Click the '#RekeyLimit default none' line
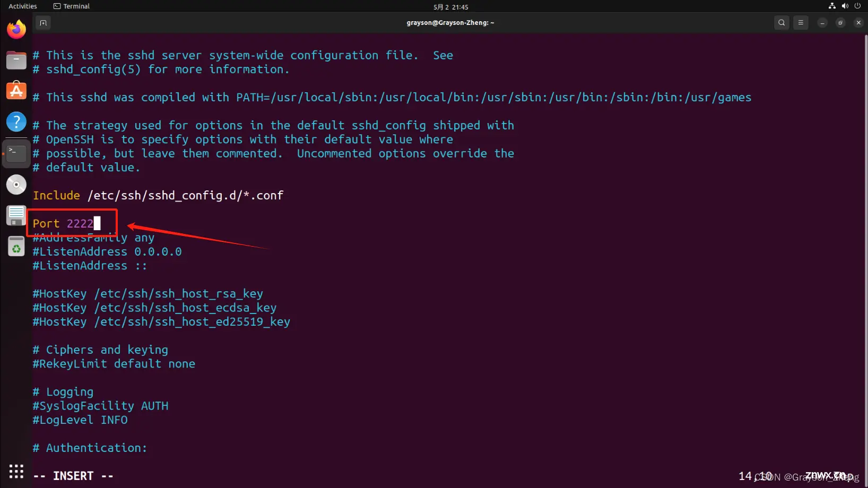The height and width of the screenshot is (488, 868). pyautogui.click(x=114, y=364)
